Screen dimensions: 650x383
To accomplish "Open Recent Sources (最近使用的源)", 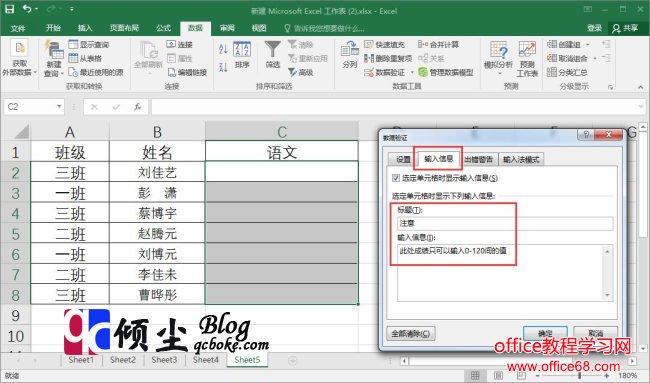I will point(96,72).
